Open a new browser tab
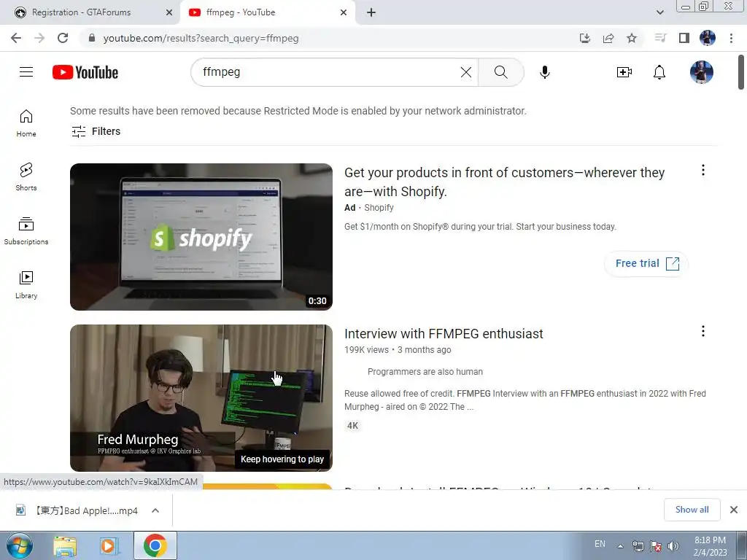Image resolution: width=747 pixels, height=560 pixels. click(371, 12)
